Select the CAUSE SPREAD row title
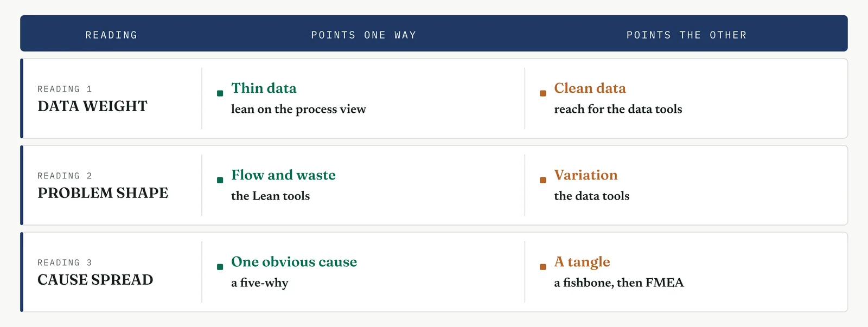 coord(95,280)
